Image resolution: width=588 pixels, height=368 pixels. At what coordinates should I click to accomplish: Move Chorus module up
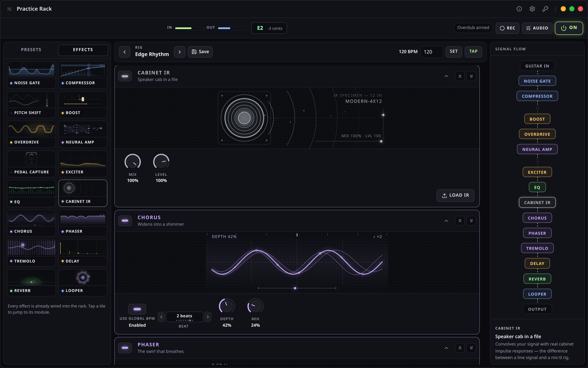point(460,221)
